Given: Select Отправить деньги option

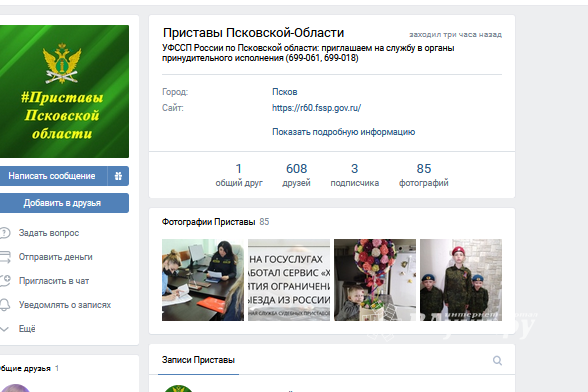Looking at the screenshot, I should click(56, 257).
